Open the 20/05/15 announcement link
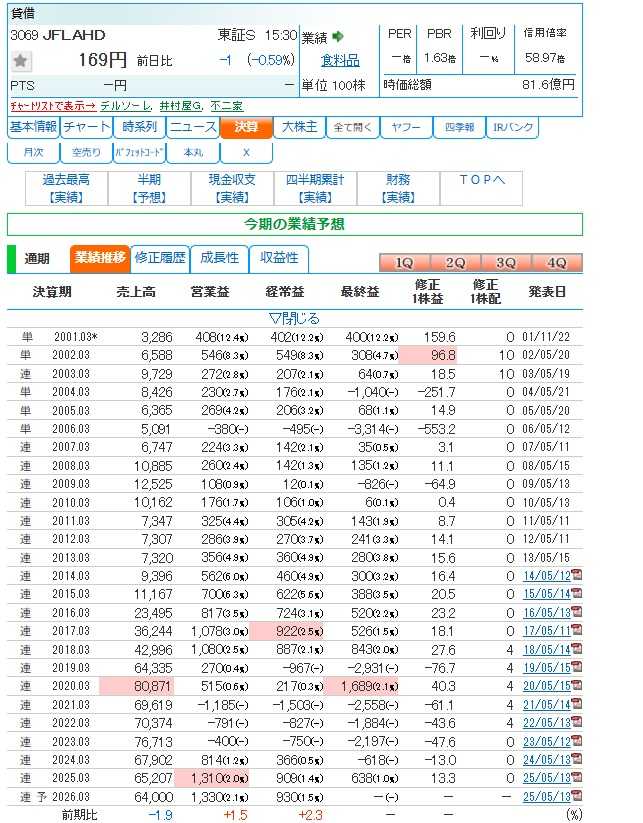This screenshot has height=823, width=643. [546, 686]
